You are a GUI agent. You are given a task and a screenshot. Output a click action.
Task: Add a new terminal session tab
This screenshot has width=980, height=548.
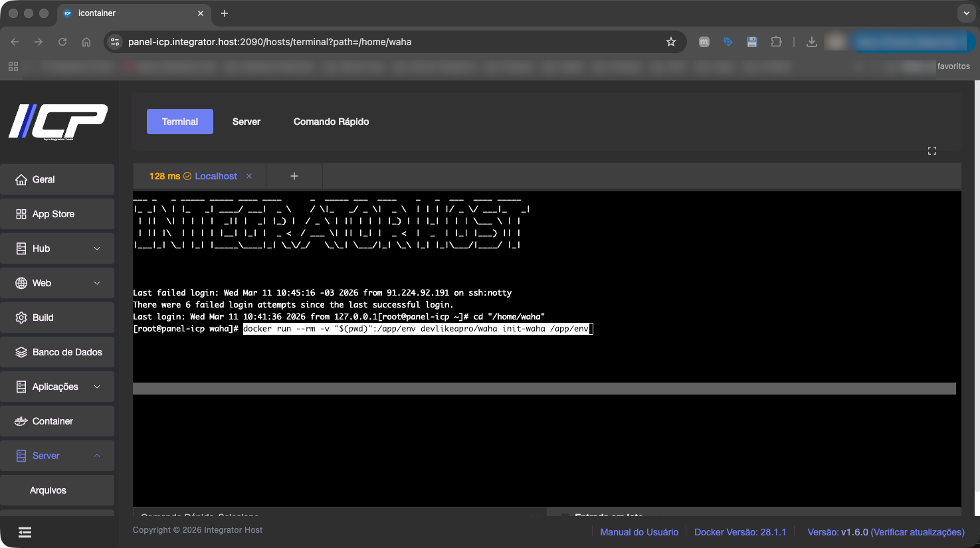click(294, 176)
